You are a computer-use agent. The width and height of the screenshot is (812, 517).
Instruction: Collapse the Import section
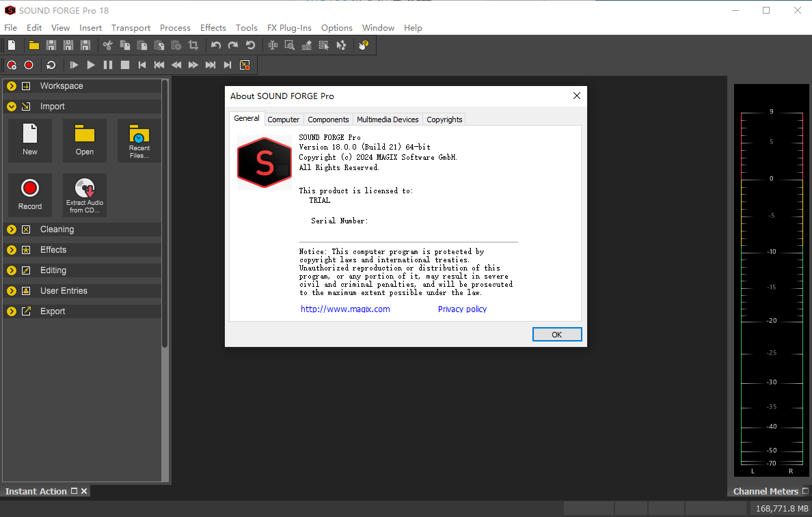[x=12, y=107]
